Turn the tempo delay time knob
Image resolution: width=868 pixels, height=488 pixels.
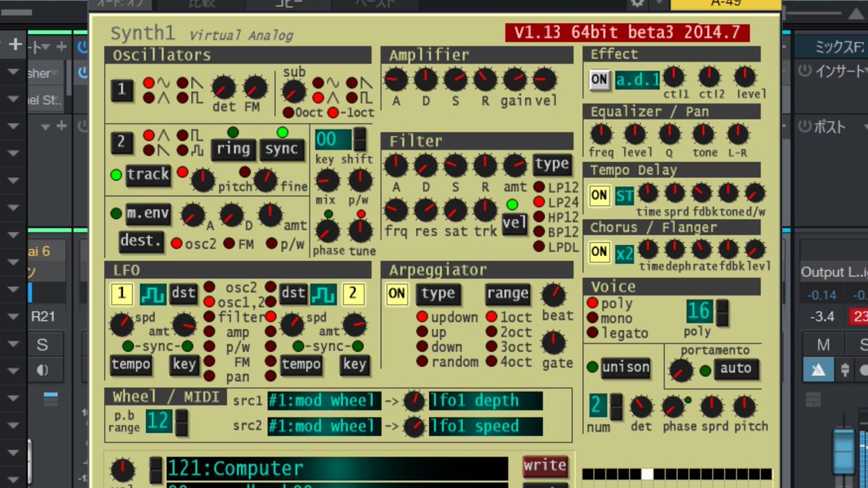point(647,192)
